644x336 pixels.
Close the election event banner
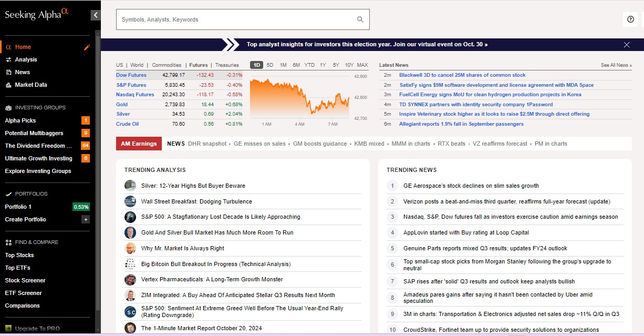coord(627,45)
